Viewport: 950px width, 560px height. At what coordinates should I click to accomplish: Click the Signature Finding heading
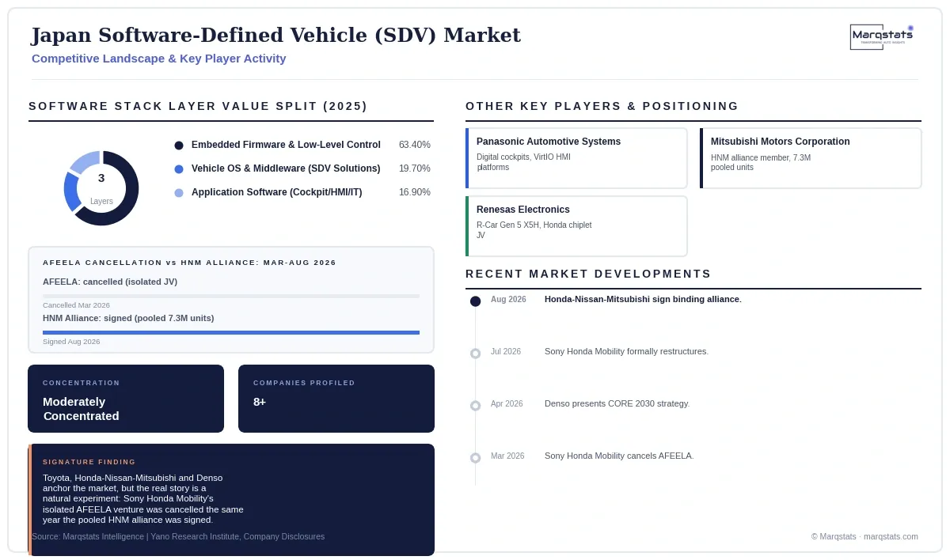pyautogui.click(x=89, y=462)
